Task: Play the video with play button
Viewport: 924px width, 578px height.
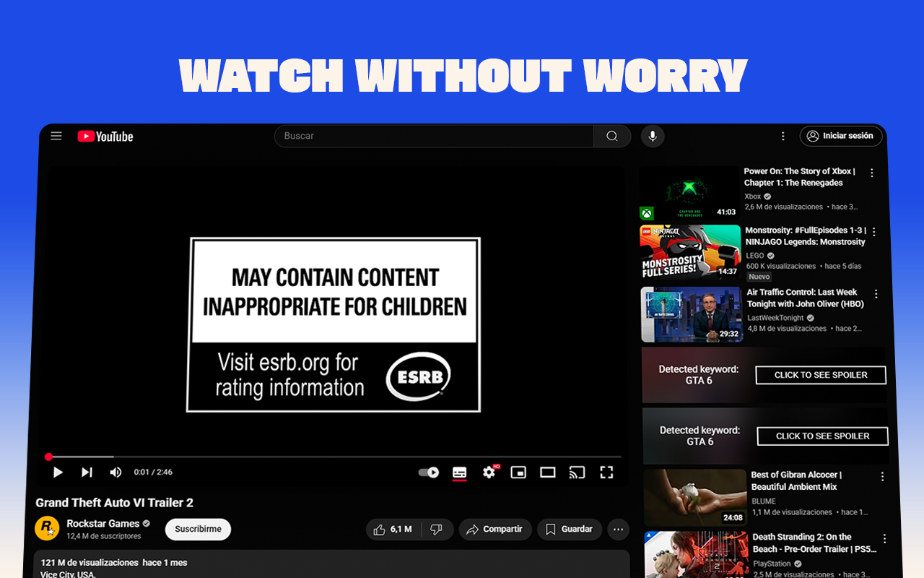Action: [58, 473]
